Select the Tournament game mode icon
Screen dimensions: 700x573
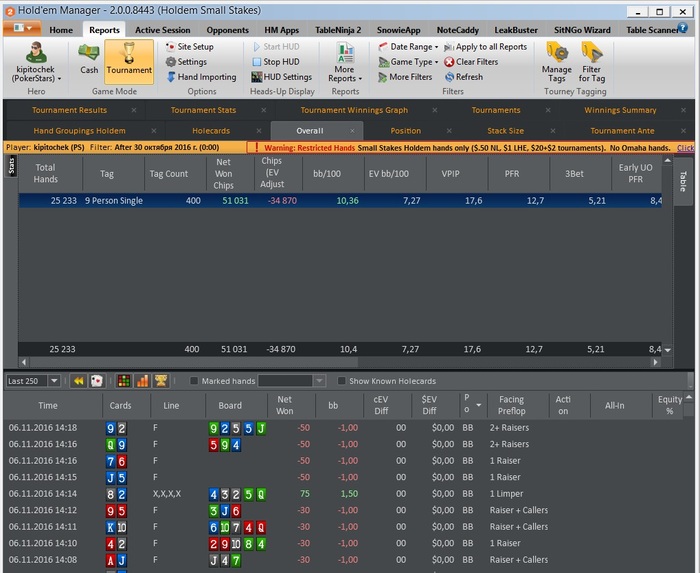point(129,61)
